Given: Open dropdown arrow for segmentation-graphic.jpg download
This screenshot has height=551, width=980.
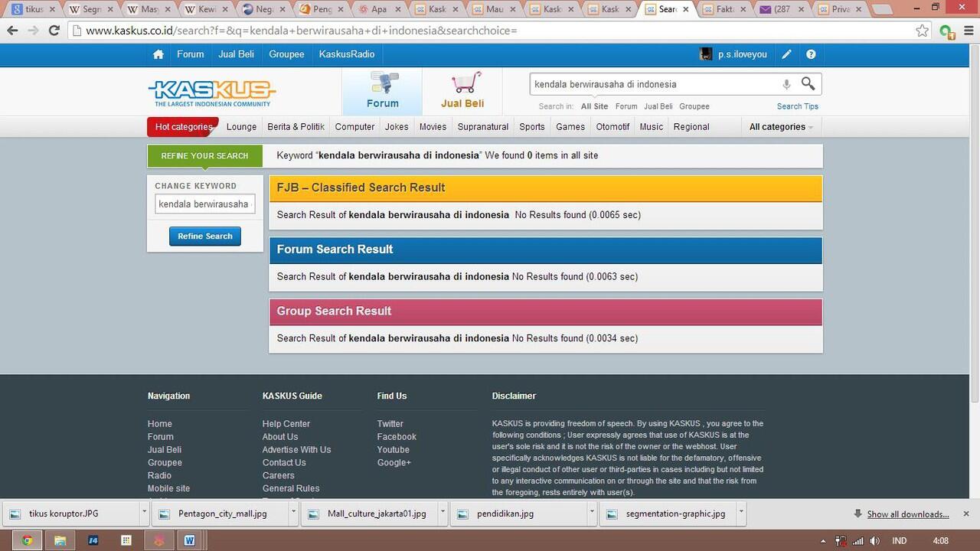Looking at the screenshot, I should click(741, 514).
